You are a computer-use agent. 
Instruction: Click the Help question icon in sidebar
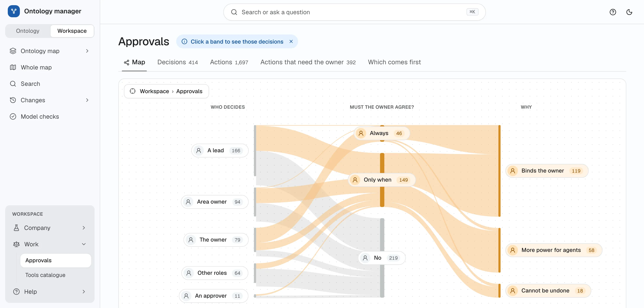coord(16,292)
